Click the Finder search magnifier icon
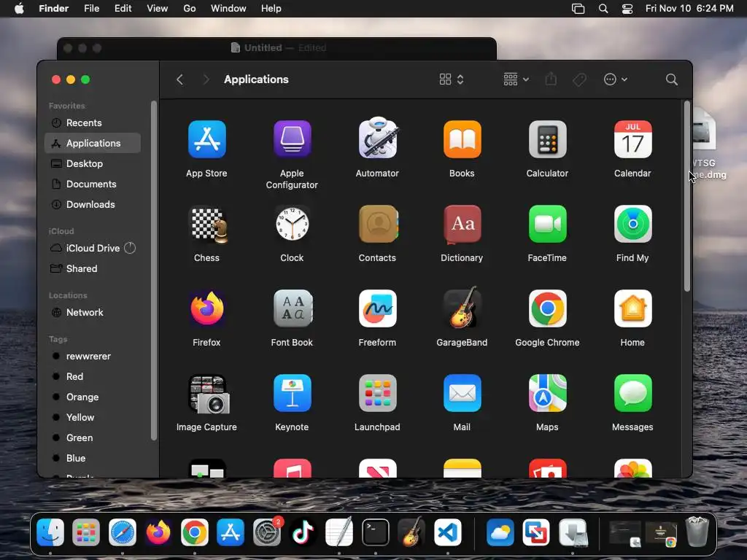This screenshot has width=747, height=560. [x=671, y=79]
